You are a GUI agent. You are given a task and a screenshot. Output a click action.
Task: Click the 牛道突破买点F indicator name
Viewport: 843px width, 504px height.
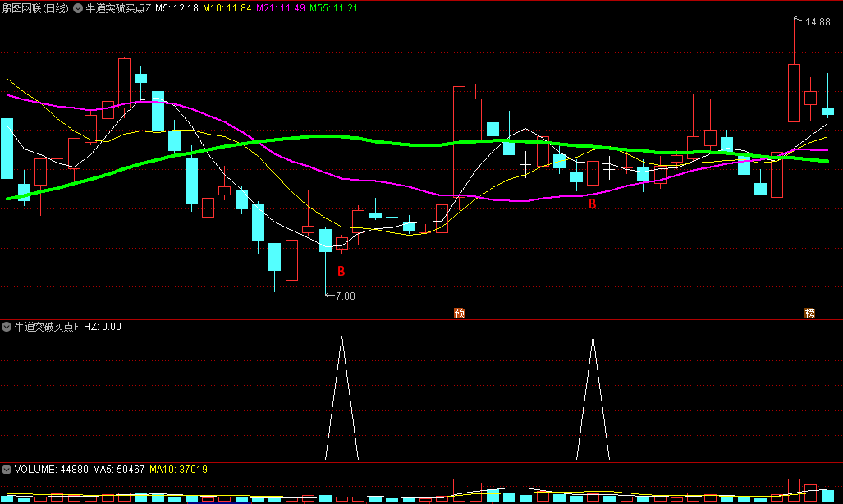(47, 327)
